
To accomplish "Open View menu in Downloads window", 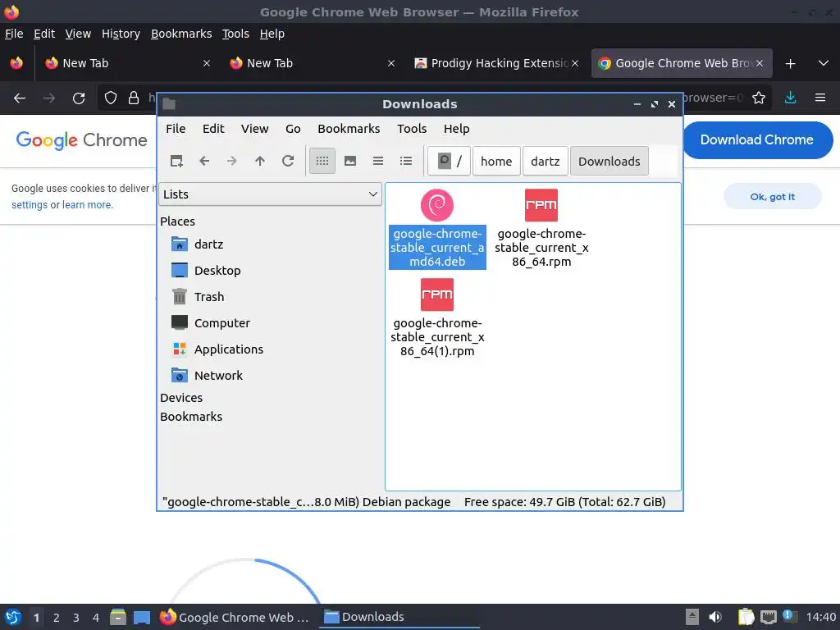I will (x=254, y=129).
